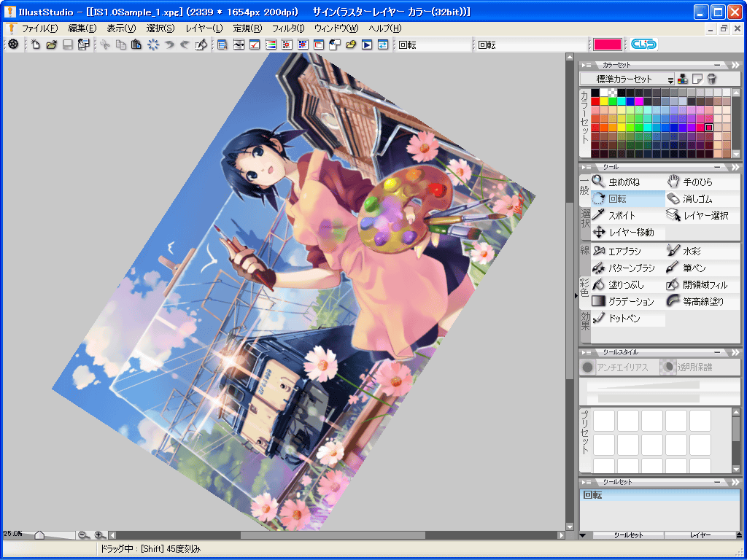Open the CLIP logo button
This screenshot has width=747, height=560.
[643, 44]
